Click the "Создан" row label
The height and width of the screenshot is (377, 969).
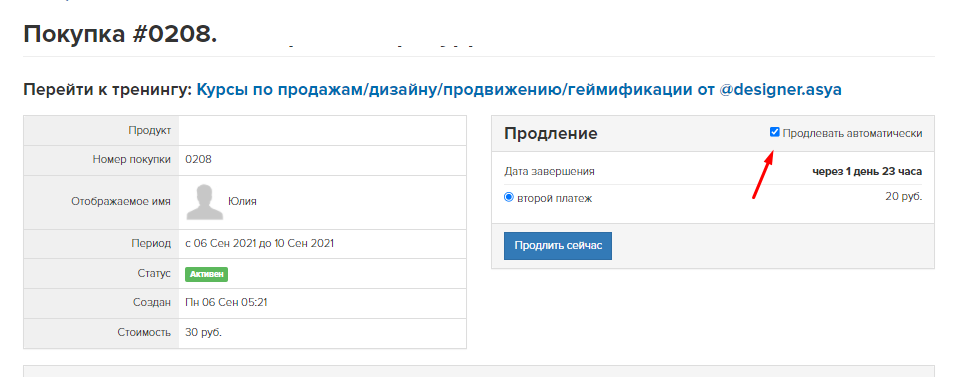click(153, 303)
